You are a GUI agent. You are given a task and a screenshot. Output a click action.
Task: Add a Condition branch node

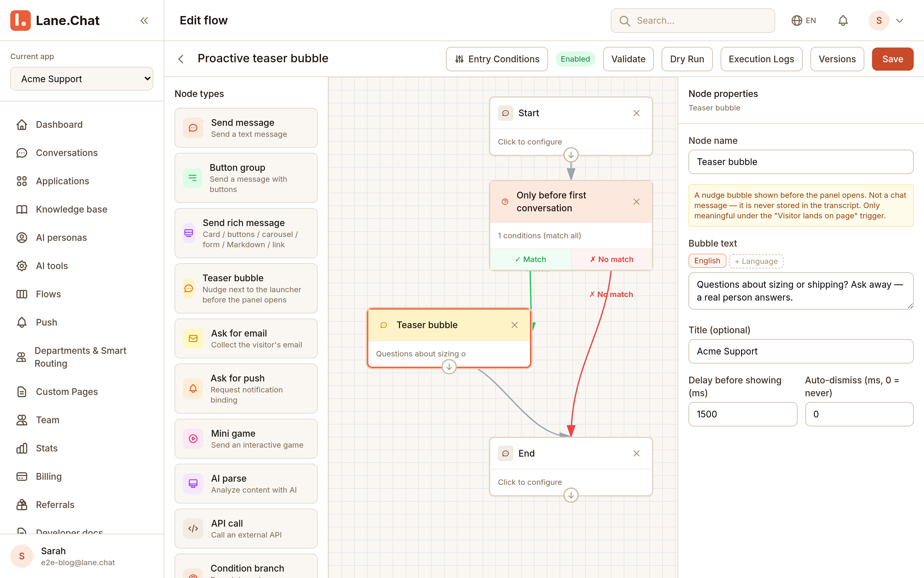(246, 566)
